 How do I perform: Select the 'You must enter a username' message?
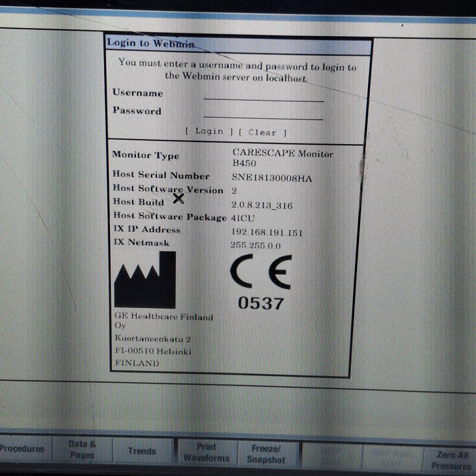point(237,70)
